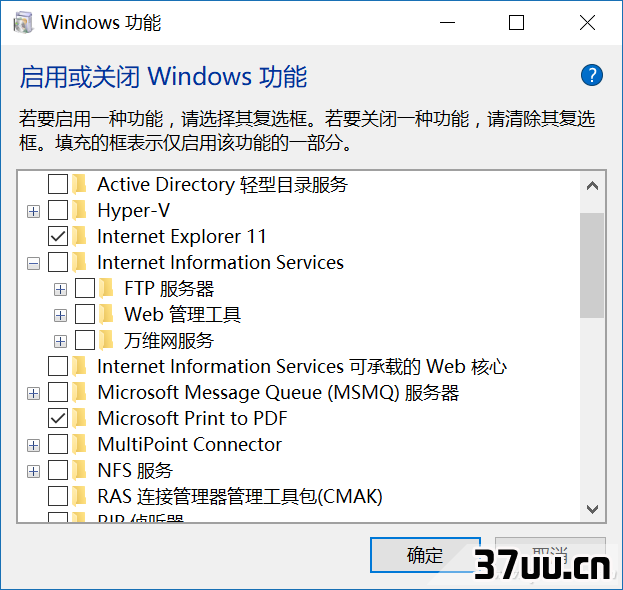Image resolution: width=623 pixels, height=590 pixels.
Task: Open the blue help question mark icon
Action: 592,75
